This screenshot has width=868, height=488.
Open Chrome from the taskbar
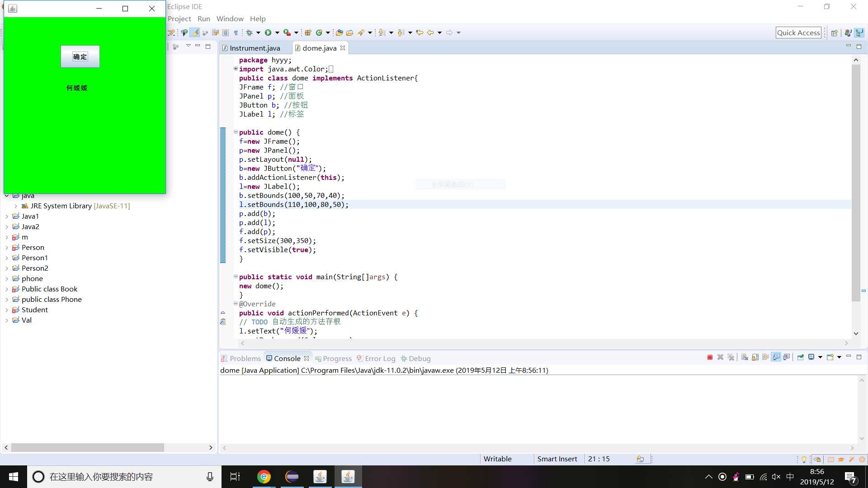tap(264, 477)
